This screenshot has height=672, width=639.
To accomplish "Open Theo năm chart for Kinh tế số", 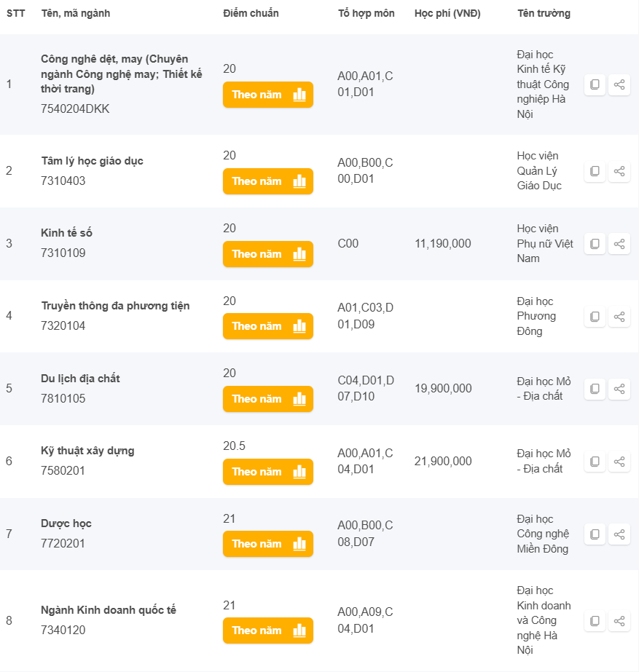I will 268,254.
